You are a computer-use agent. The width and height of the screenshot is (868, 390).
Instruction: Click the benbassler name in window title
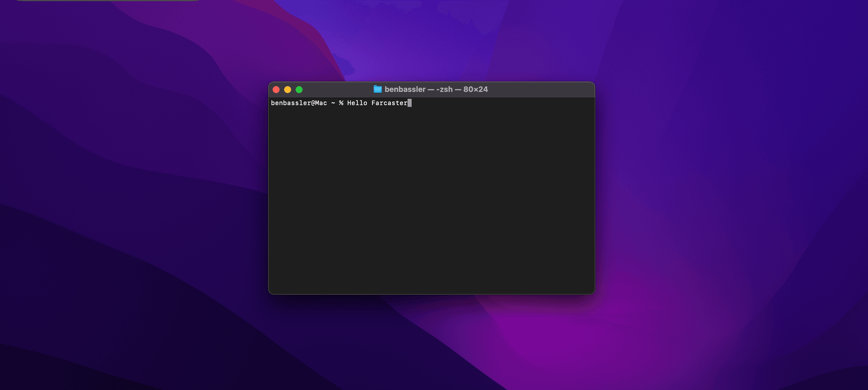pos(405,89)
